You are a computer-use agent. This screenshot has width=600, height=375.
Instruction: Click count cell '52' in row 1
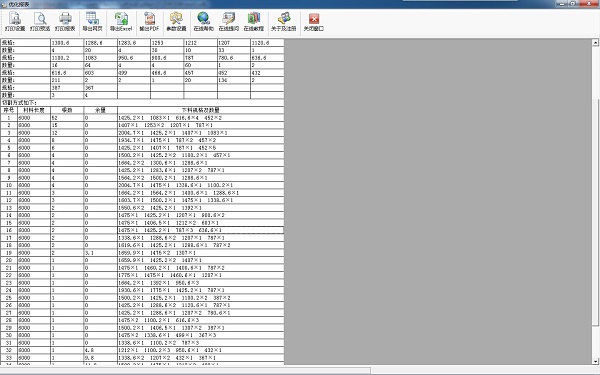point(67,118)
